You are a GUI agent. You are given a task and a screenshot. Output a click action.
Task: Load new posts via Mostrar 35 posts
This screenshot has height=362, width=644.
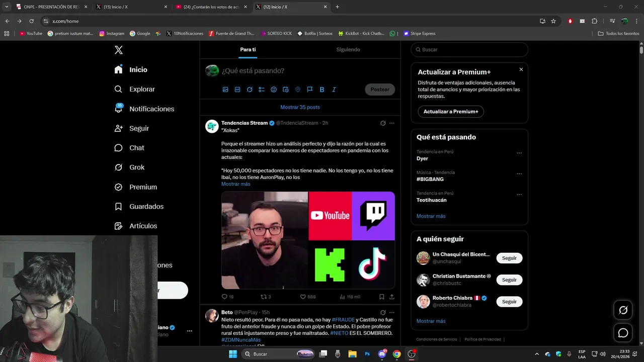pyautogui.click(x=300, y=107)
